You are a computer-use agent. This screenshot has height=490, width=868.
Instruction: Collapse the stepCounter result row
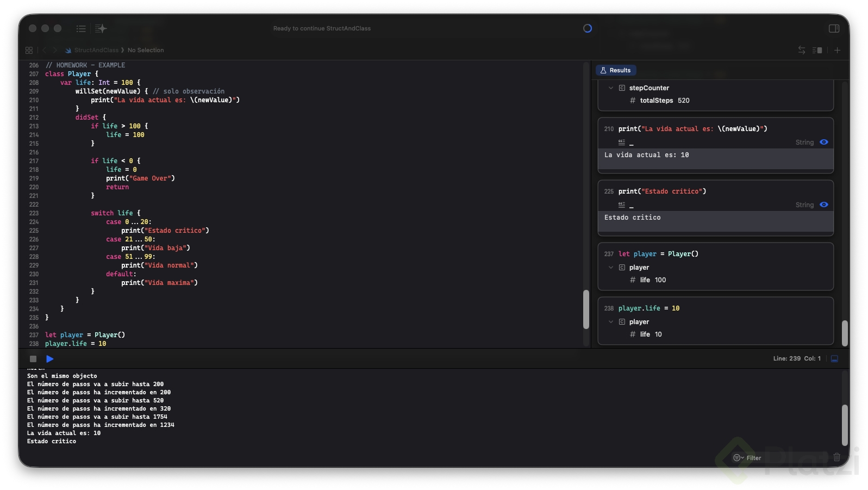click(611, 88)
